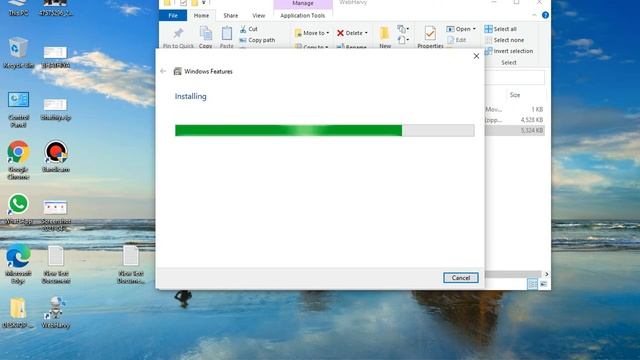Click horizontal scrollbar right arrow in Explorer
The width and height of the screenshot is (640, 360).
click(546, 274)
